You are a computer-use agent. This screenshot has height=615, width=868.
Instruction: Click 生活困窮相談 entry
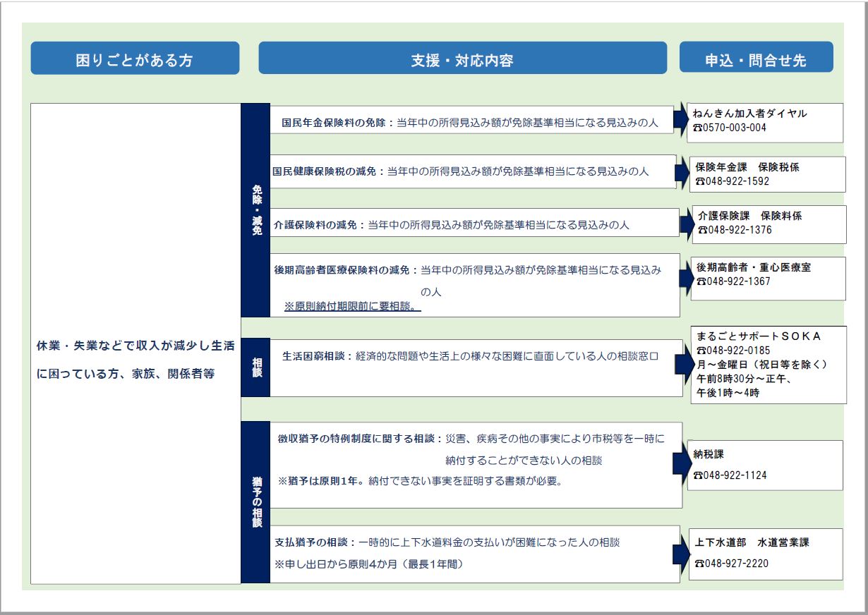click(476, 368)
